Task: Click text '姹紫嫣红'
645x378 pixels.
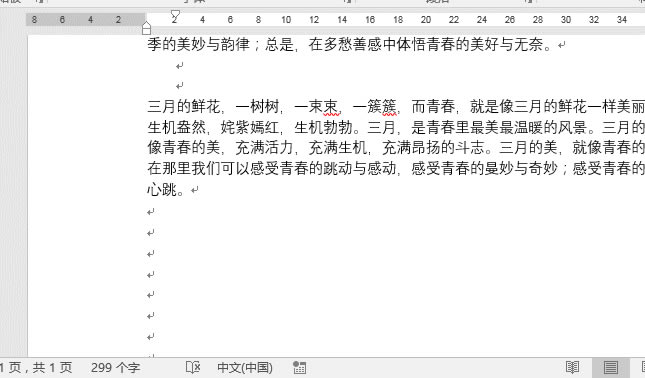Action: click(250, 128)
